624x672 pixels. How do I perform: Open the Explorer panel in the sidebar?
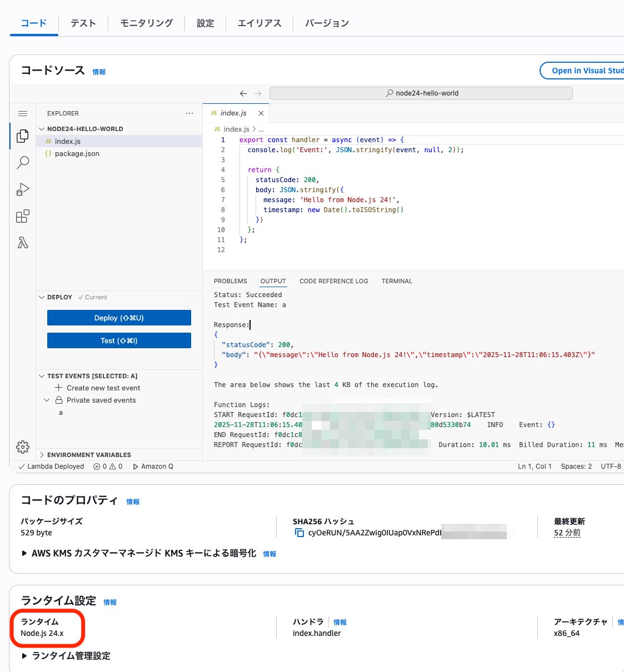(22, 136)
